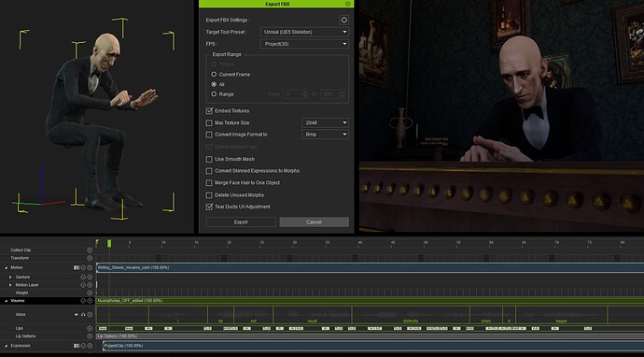
Task: Click the Viseme track close icon
Action: tap(90, 301)
